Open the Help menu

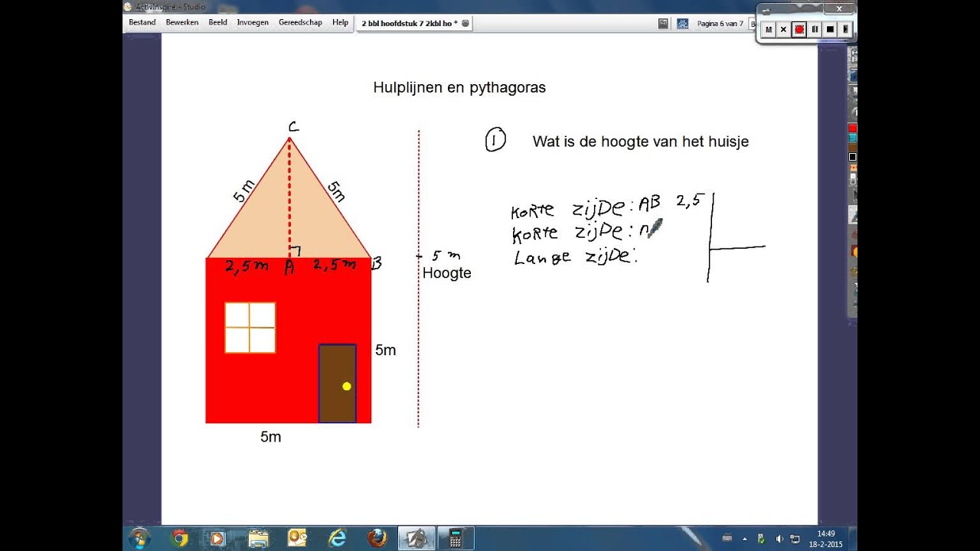pyautogui.click(x=340, y=23)
